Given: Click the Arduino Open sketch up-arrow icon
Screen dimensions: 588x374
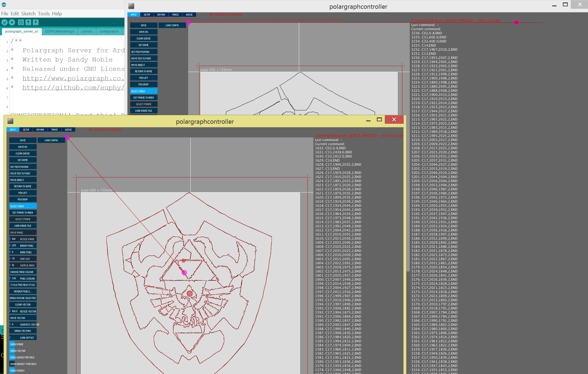Looking at the screenshot, I should pyautogui.click(x=28, y=22).
